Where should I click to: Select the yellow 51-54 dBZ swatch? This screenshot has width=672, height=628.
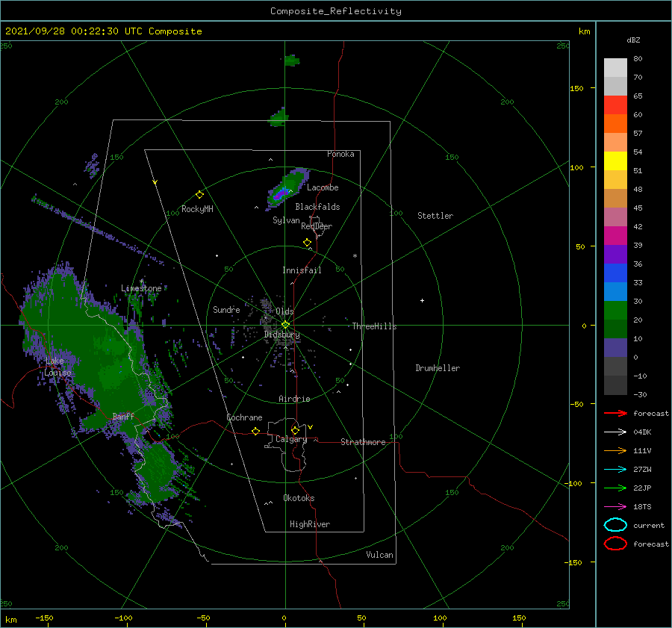coord(615,161)
